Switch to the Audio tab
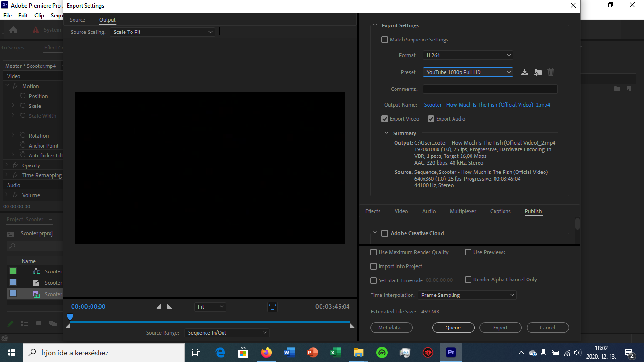This screenshot has width=644, height=362. (429, 211)
